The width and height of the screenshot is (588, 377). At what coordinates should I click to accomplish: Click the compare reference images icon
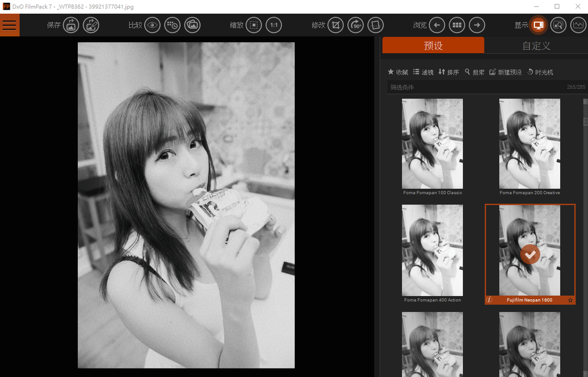(192, 25)
